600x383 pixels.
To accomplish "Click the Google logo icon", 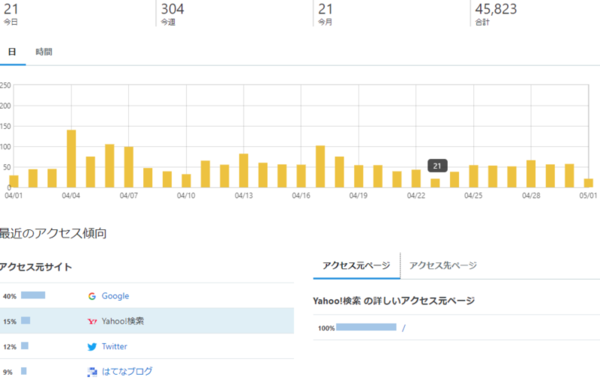I will pyautogui.click(x=92, y=296).
